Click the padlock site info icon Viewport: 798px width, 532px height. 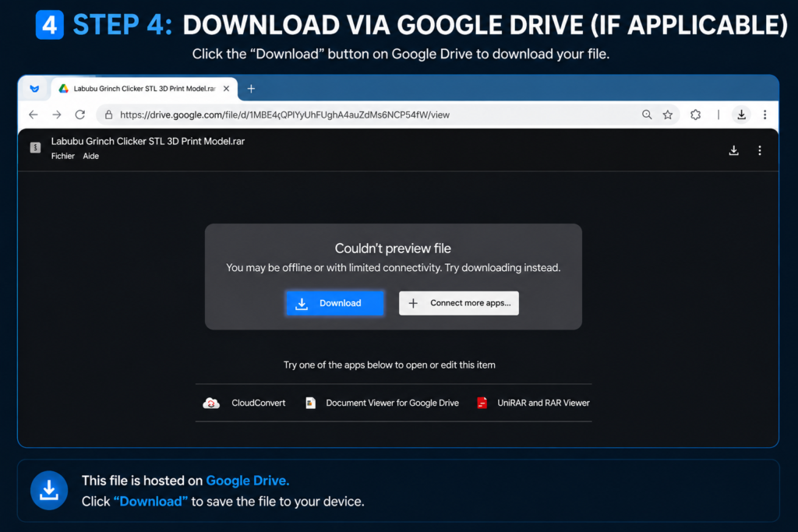coord(108,115)
